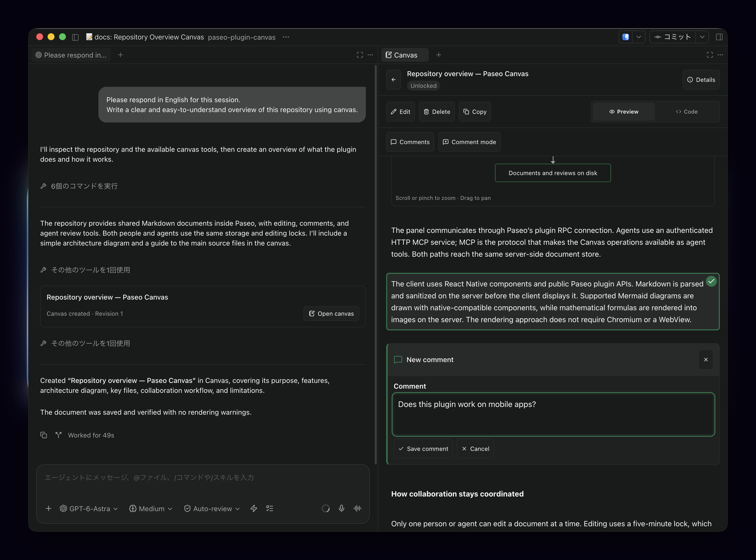Click the agent message input box
The height and width of the screenshot is (560, 756).
point(203,477)
